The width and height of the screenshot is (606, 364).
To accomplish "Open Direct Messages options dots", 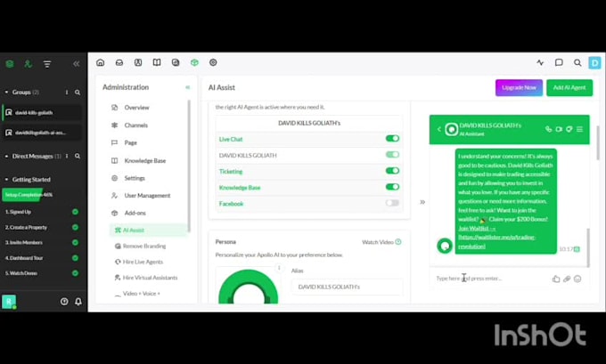I will [67, 157].
